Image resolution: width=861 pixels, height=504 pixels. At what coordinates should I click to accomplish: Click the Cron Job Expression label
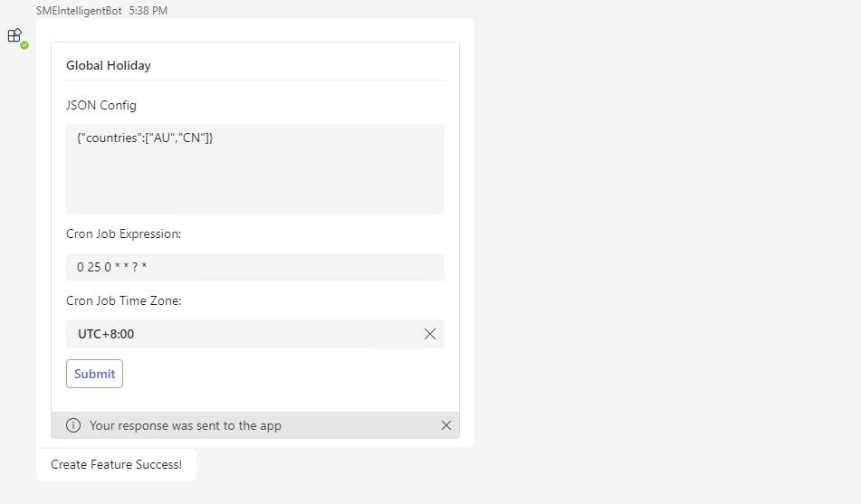pos(123,233)
